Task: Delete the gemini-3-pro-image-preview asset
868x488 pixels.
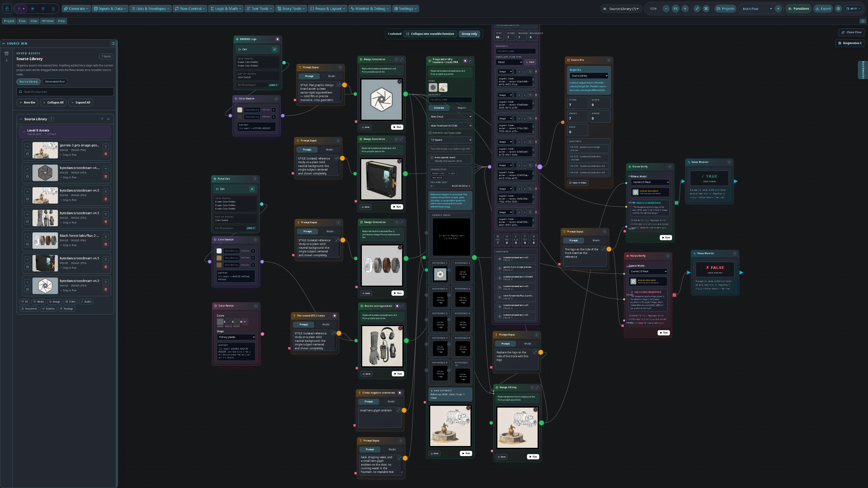Action: click(x=106, y=154)
